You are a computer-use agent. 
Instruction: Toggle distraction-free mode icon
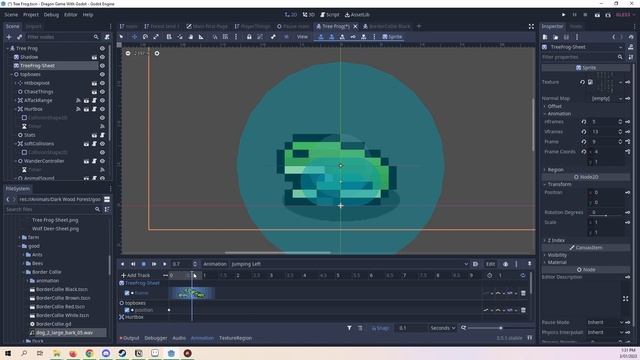(x=531, y=27)
